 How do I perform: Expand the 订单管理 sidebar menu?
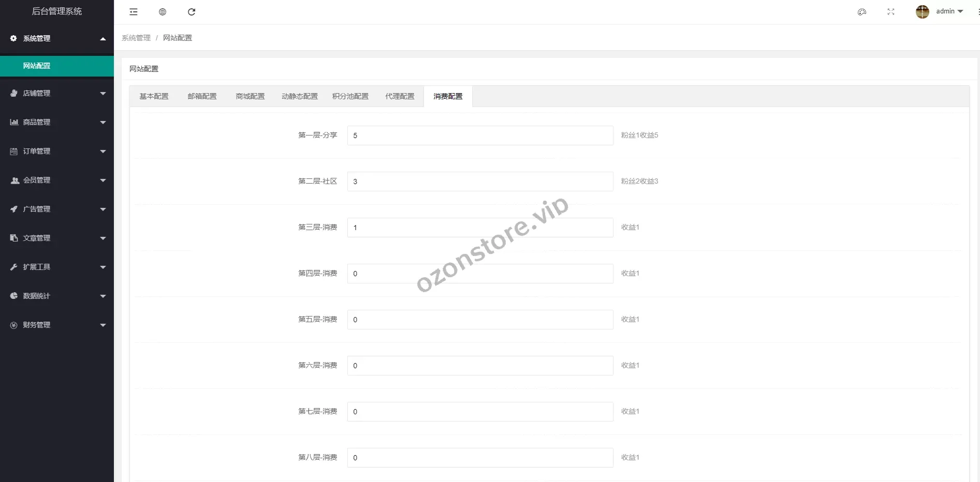pyautogui.click(x=57, y=151)
